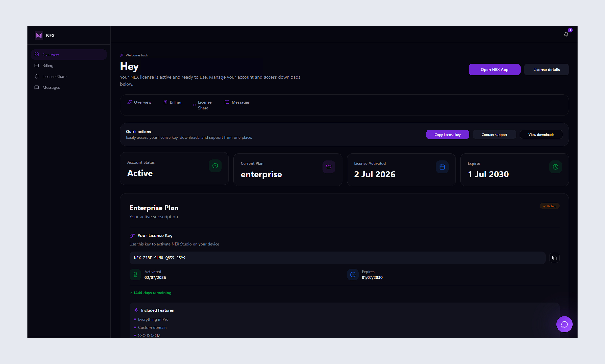Click the "Custom domain" feature

[152, 328]
